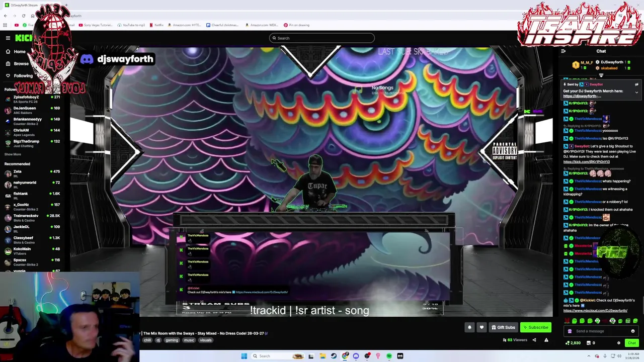Open the Netflix bookmark

(x=156, y=25)
